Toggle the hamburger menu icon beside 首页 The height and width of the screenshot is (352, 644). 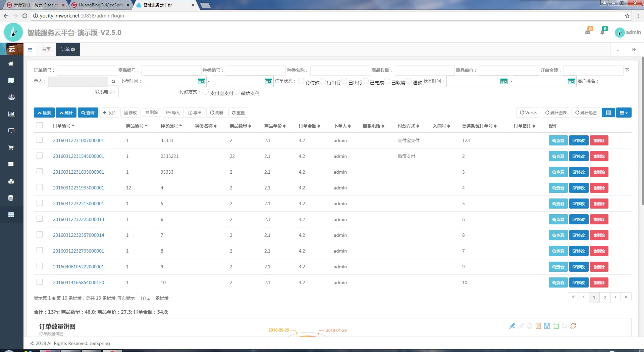click(30, 50)
